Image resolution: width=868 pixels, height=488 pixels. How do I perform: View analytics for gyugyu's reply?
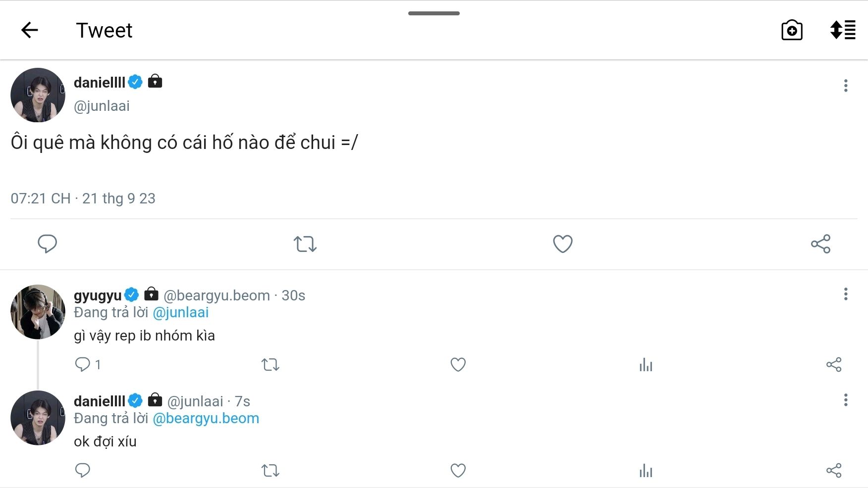coord(646,365)
